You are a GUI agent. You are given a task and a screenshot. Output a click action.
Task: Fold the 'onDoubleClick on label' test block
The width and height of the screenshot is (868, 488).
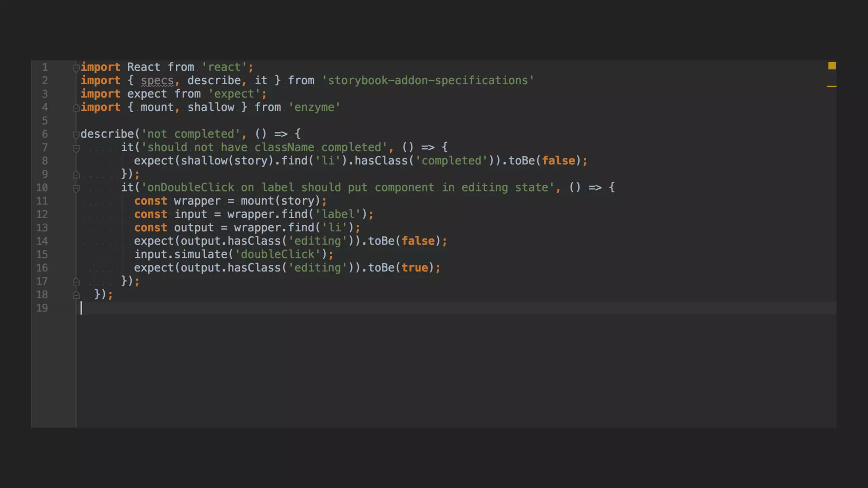pos(76,189)
